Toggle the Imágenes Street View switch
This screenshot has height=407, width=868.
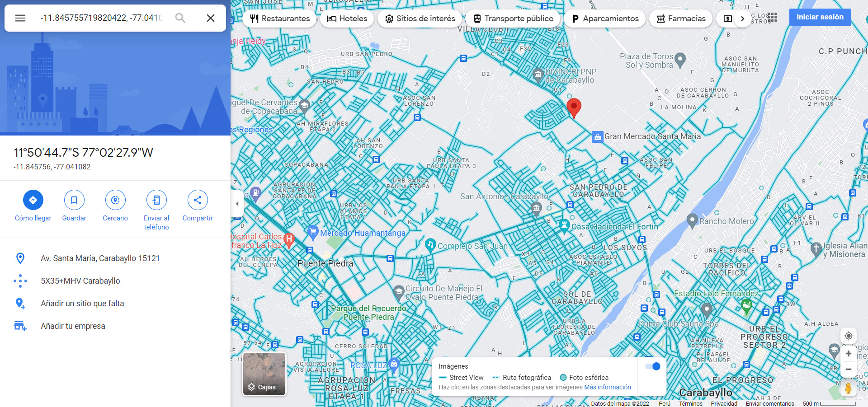[x=653, y=366]
